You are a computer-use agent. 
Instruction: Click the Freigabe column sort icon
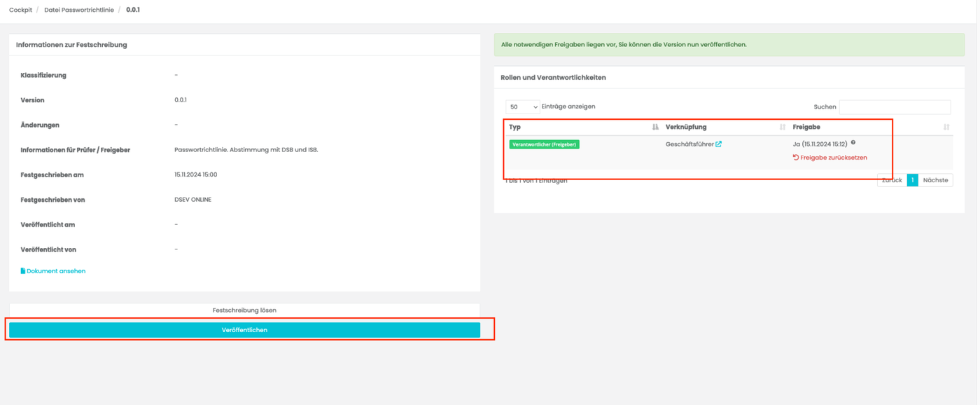click(946, 127)
